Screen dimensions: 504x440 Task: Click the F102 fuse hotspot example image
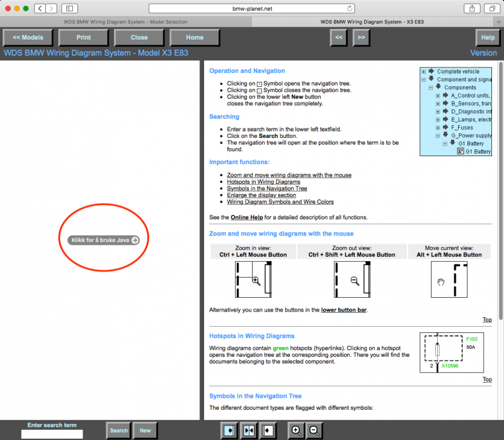tap(452, 353)
